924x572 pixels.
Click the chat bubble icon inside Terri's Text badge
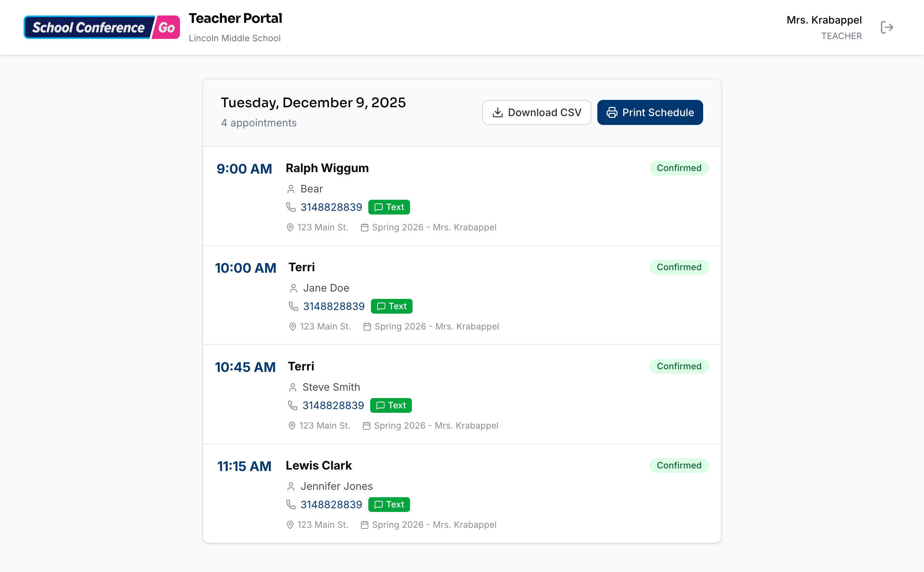[381, 306]
